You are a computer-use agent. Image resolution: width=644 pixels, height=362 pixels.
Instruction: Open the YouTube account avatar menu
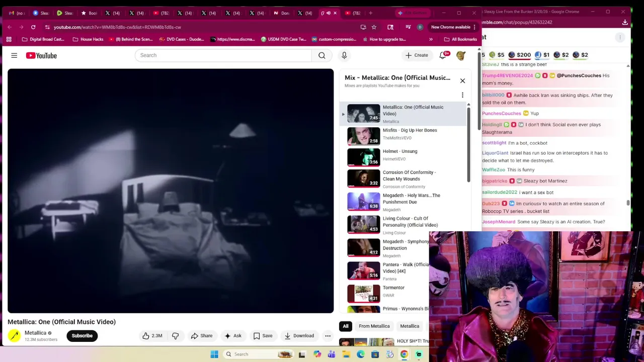[x=461, y=55]
